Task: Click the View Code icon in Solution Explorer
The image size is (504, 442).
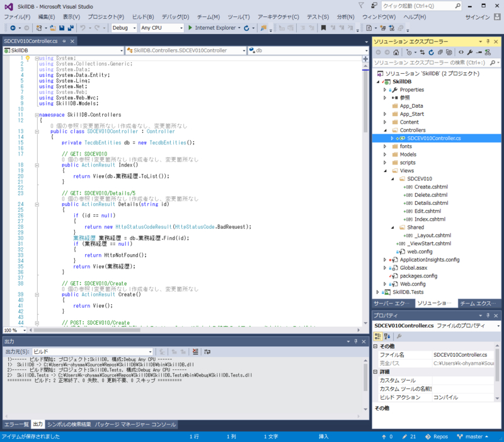Action: [461, 52]
